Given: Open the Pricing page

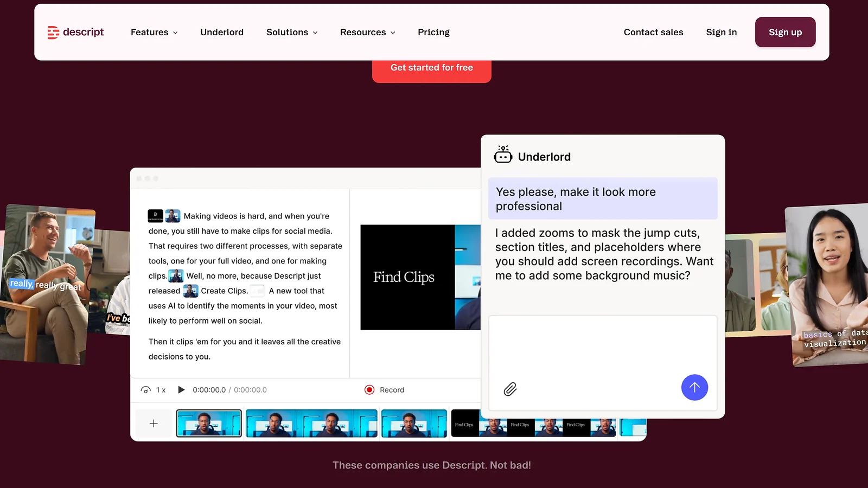Looking at the screenshot, I should pyautogui.click(x=433, y=33).
